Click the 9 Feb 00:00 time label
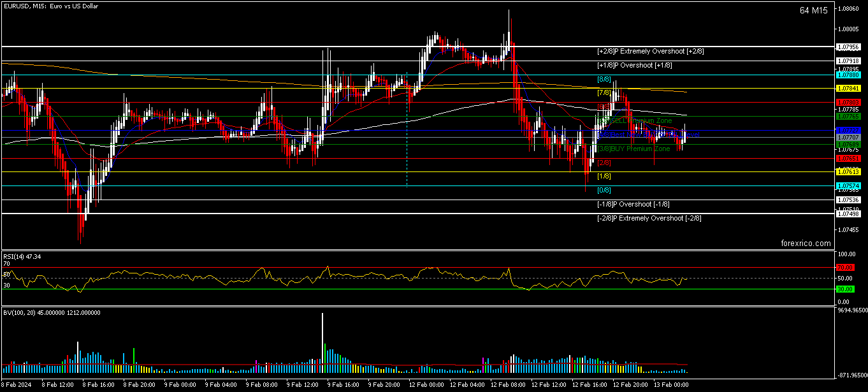868x392 pixels. click(180, 385)
